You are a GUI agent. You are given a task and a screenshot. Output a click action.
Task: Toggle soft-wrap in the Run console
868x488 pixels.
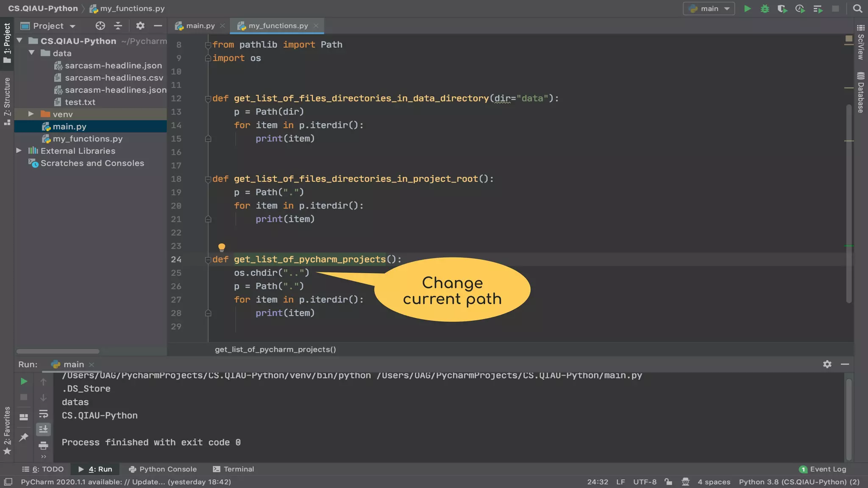tap(43, 414)
